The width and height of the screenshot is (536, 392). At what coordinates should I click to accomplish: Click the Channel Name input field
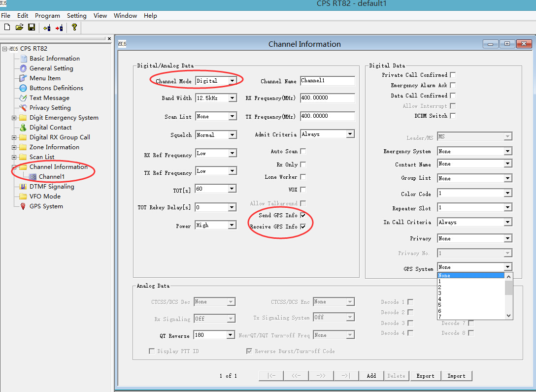328,81
